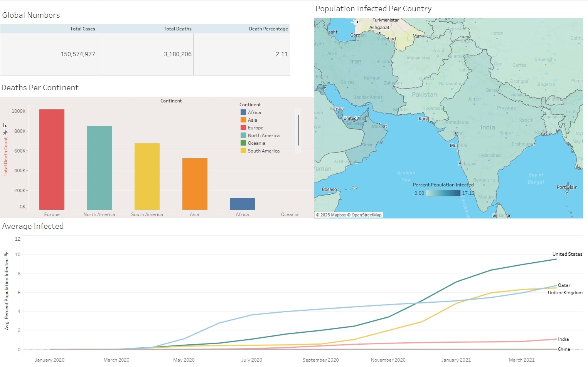Select the teal North America bar
Image resolution: width=588 pixels, height=367 pixels.
(99, 168)
